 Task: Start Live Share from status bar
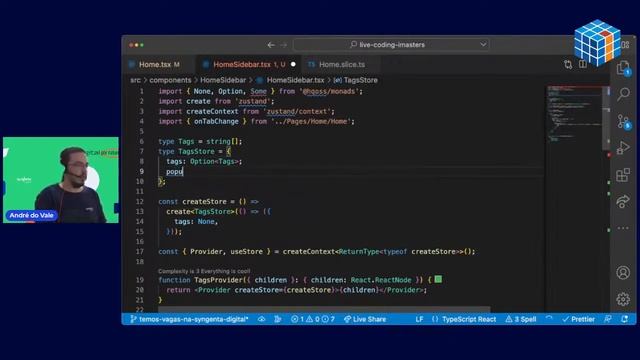[x=365, y=319]
